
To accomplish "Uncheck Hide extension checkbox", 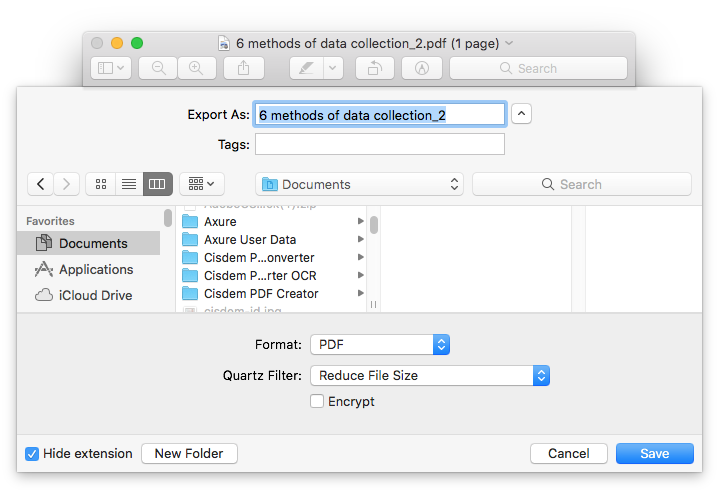I will tap(32, 454).
